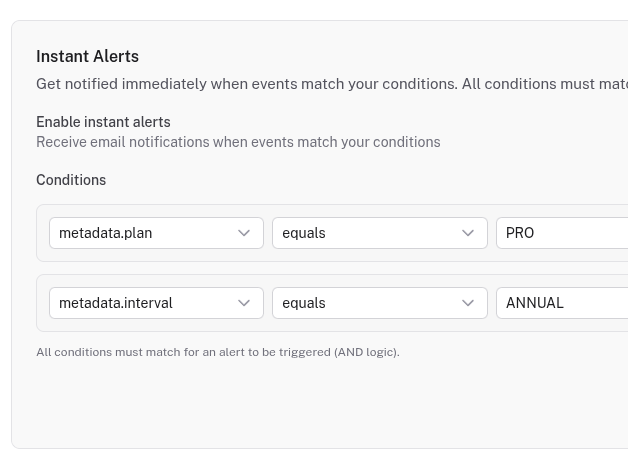This screenshot has width=628, height=470.
Task: Click chevron icon of second equals operator
Action: pos(468,303)
